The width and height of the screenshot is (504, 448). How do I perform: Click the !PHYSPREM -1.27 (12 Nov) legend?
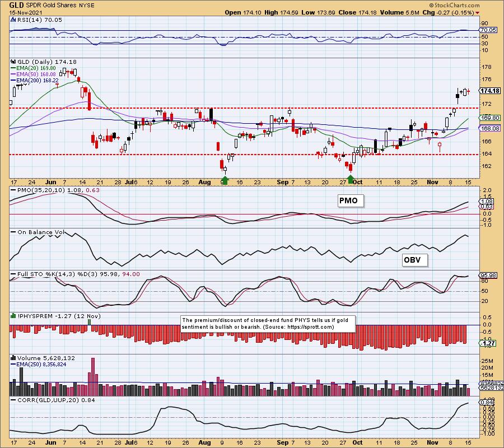click(x=59, y=316)
